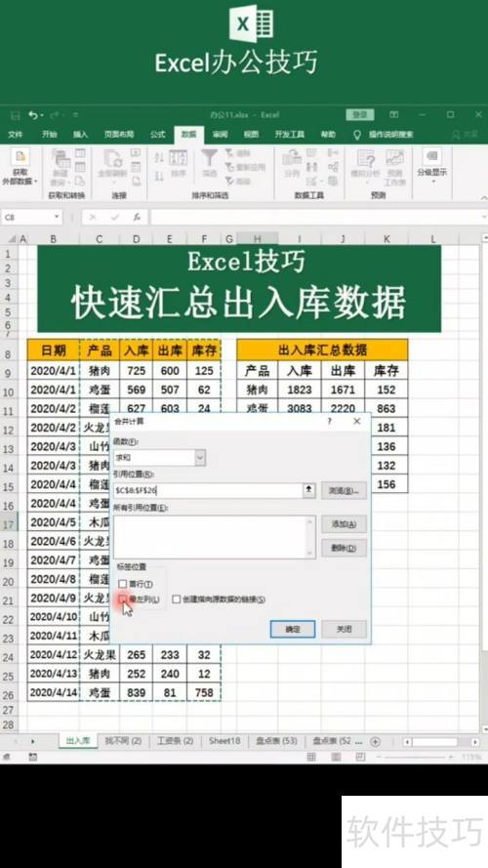Open the Name Box dropdown arrow
Screen dimensions: 488x868
point(57,218)
